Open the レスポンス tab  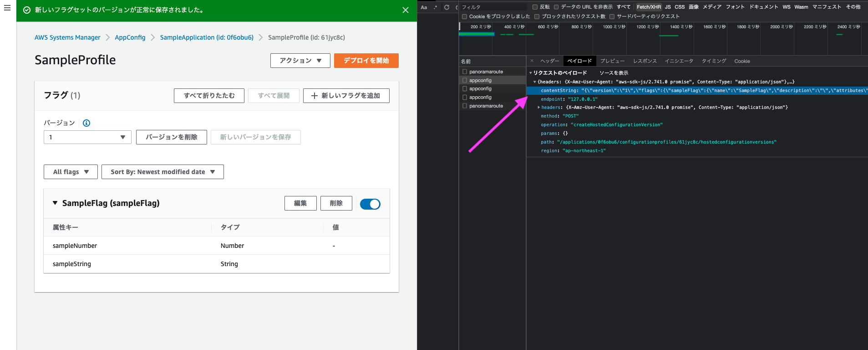click(x=645, y=61)
